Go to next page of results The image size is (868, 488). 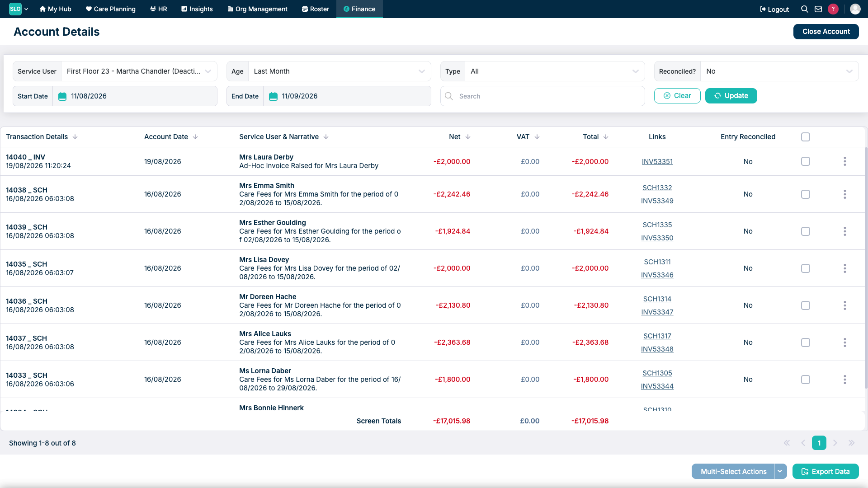[x=835, y=443]
